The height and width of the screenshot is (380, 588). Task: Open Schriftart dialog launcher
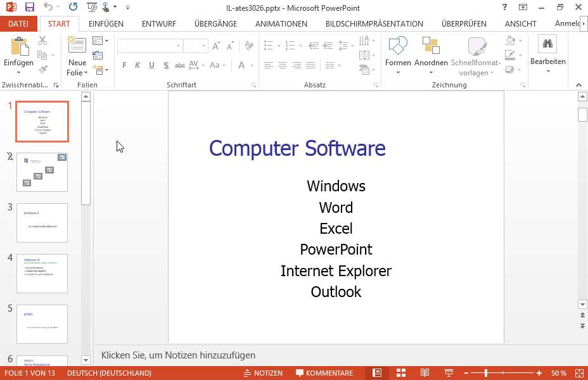(253, 85)
